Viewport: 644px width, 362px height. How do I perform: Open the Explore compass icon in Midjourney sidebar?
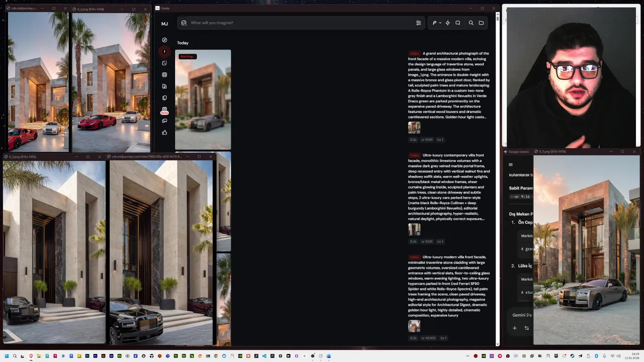point(165,40)
